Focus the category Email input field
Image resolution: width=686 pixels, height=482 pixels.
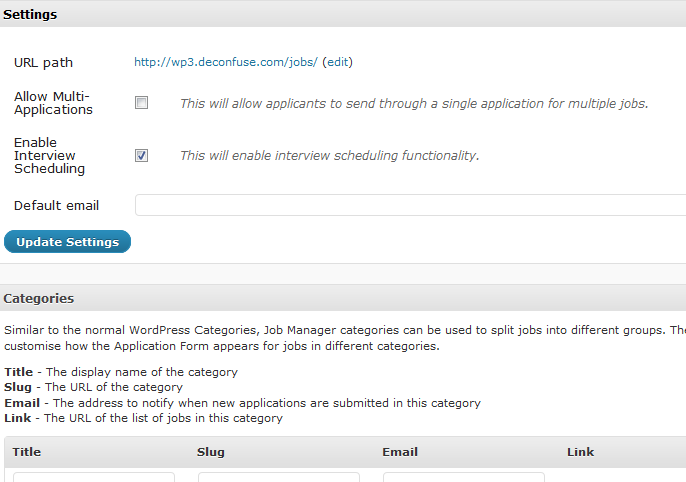pyautogui.click(x=464, y=477)
